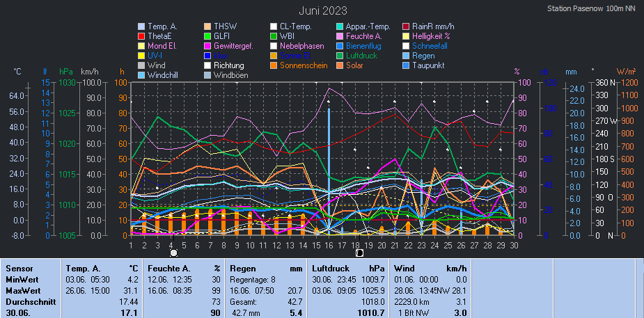The width and height of the screenshot is (644, 318).
Task: Click the minimum temperature date 03.06. 05:30
Action: pyautogui.click(x=88, y=280)
